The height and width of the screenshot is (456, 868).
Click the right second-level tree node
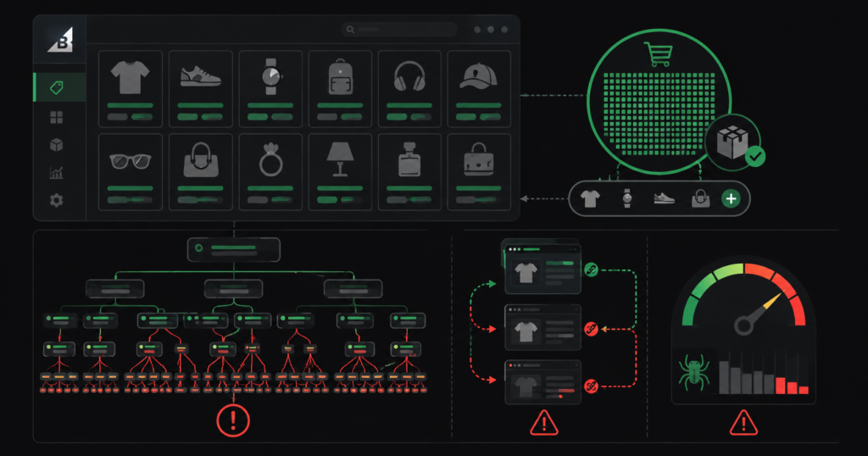click(x=353, y=289)
